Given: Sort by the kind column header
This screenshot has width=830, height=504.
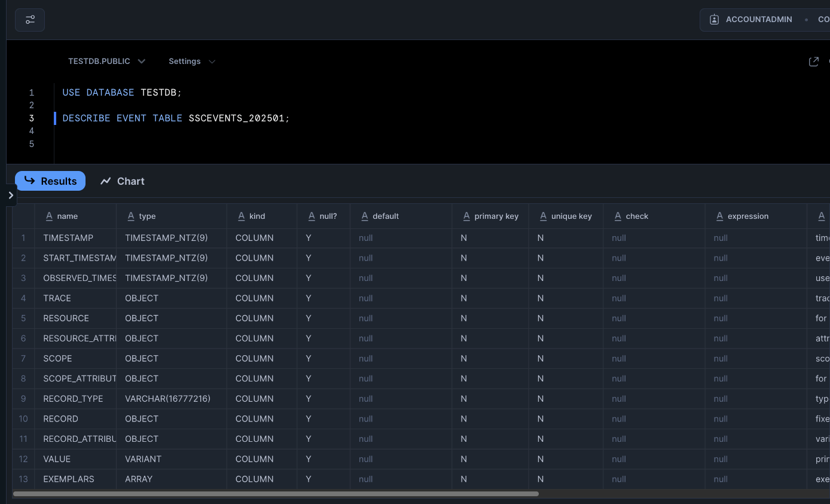Looking at the screenshot, I should (257, 216).
